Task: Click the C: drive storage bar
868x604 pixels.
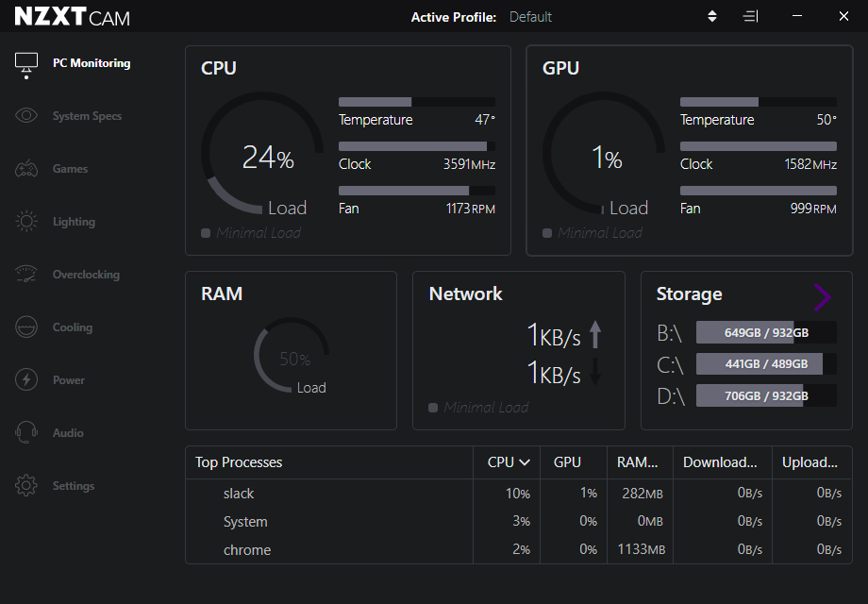Action: tap(765, 363)
